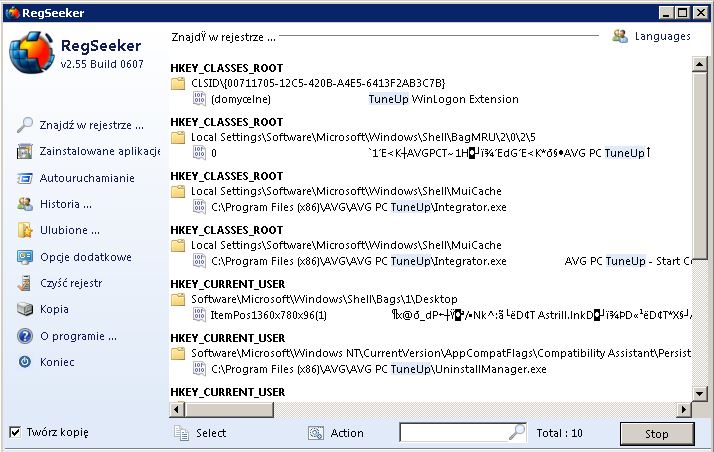
Task: Click the Koniec power icon
Action: tap(25, 362)
